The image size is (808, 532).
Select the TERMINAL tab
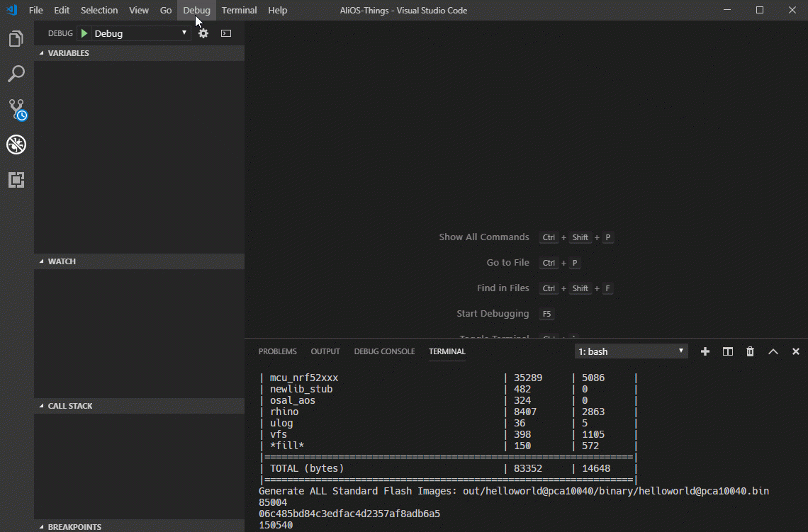[447, 351]
